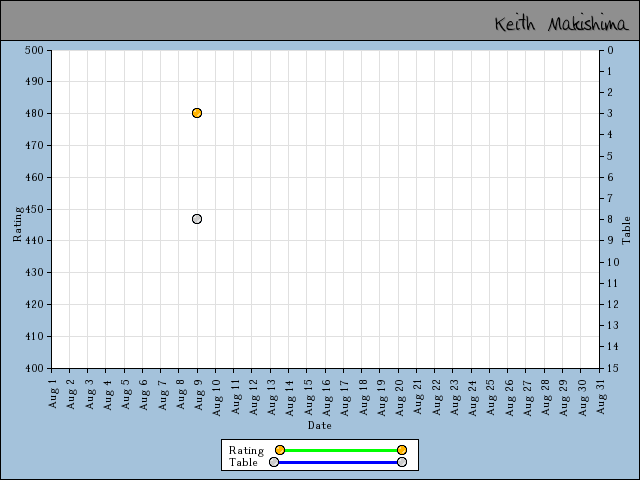This screenshot has width=640, height=480.
Task: Click the 'Aug 28' date label
Action: (545, 398)
